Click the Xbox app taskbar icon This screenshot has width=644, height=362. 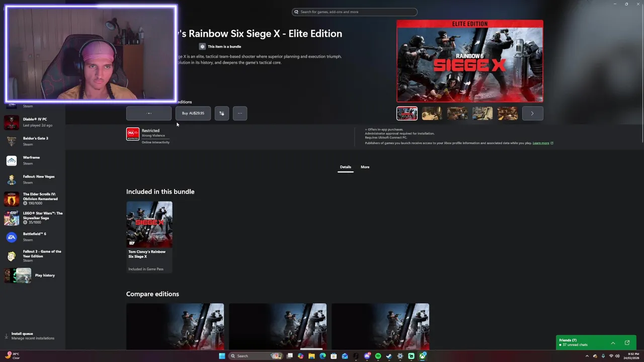pos(423,356)
